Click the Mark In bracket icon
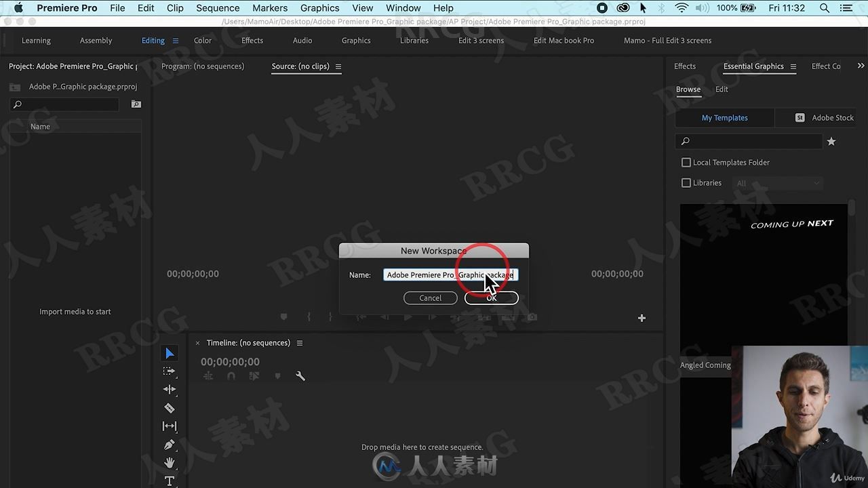The image size is (868, 488). [x=309, y=317]
